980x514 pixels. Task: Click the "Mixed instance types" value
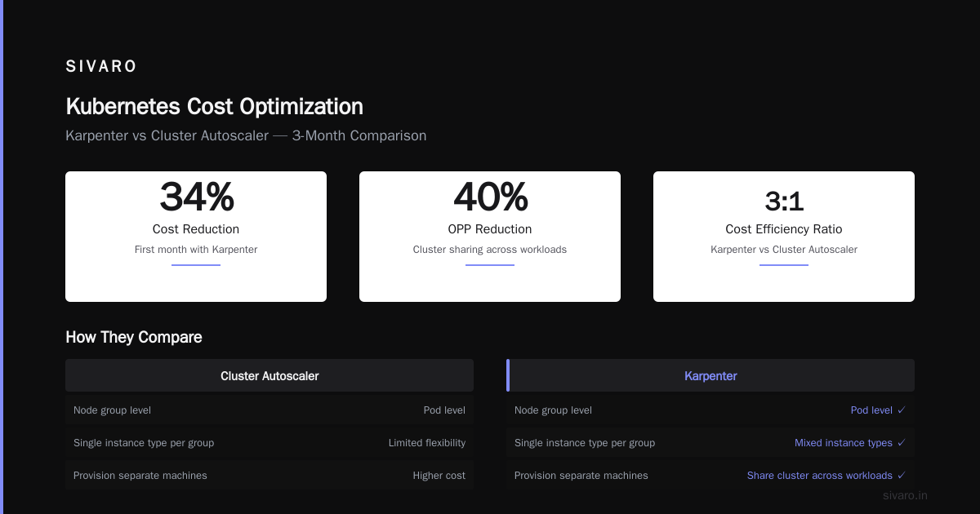pyautogui.click(x=850, y=443)
